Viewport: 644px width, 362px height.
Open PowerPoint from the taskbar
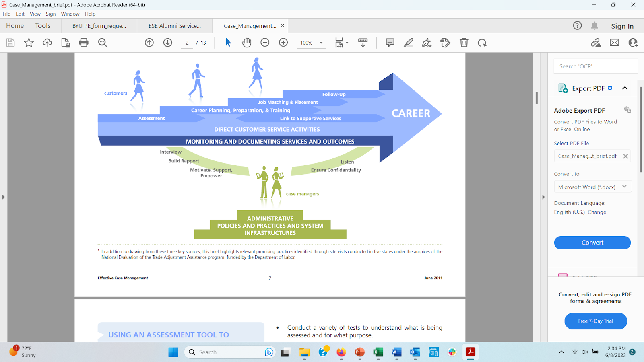click(x=359, y=352)
